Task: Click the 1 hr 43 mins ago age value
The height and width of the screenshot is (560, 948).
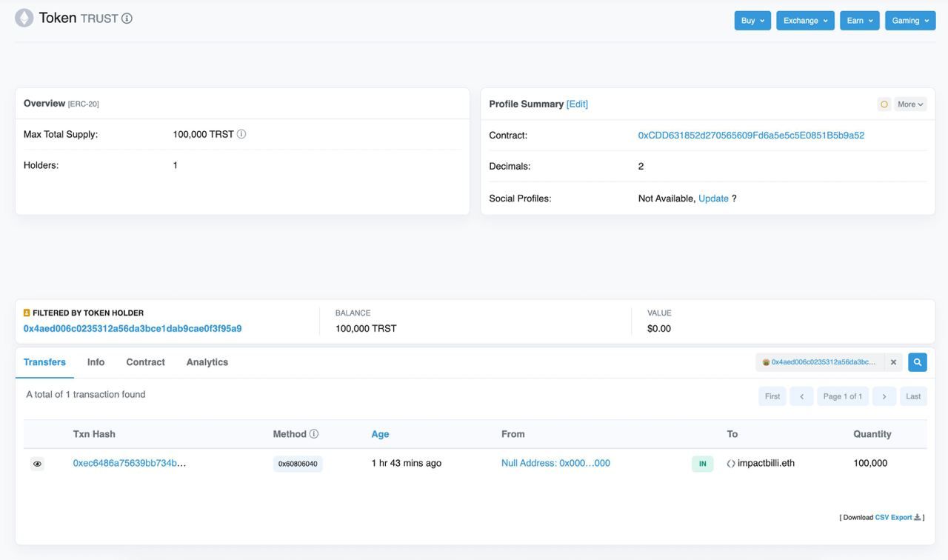Action: (406, 463)
